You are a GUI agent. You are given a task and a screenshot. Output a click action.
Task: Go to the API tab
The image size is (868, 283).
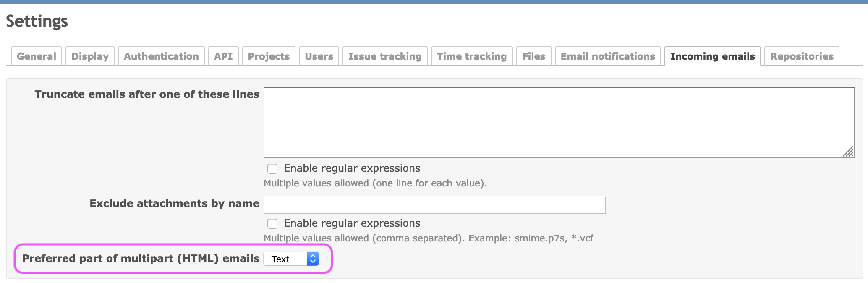point(223,56)
